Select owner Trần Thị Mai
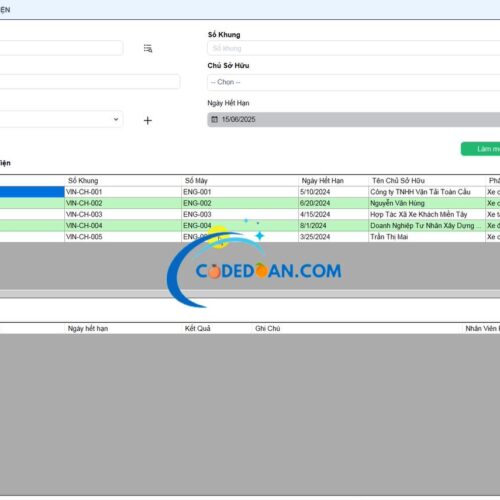Screen dimensions: 500x500 (427, 237)
